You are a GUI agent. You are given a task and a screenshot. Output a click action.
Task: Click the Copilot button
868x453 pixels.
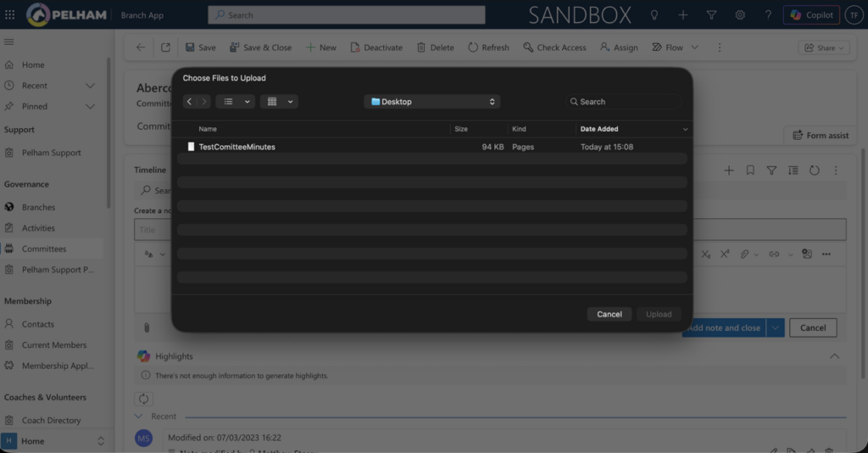pos(811,14)
